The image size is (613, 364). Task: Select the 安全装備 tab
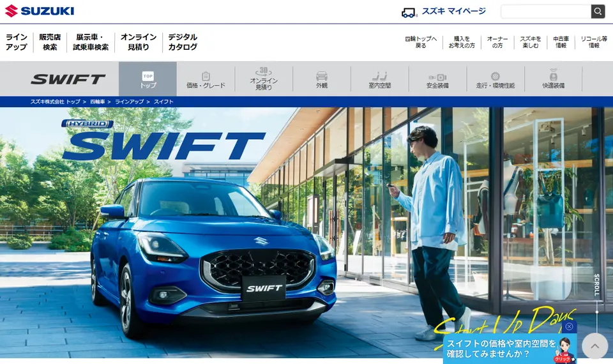[437, 79]
